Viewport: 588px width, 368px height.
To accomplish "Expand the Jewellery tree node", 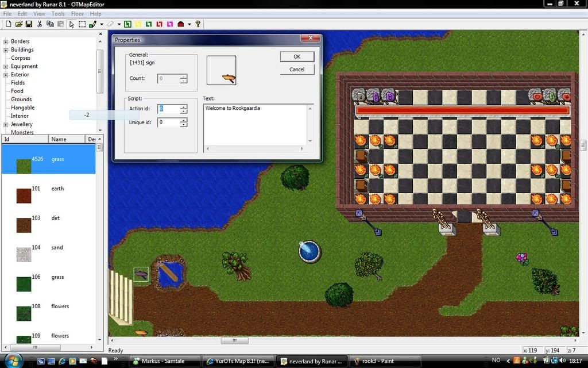I will point(6,124).
